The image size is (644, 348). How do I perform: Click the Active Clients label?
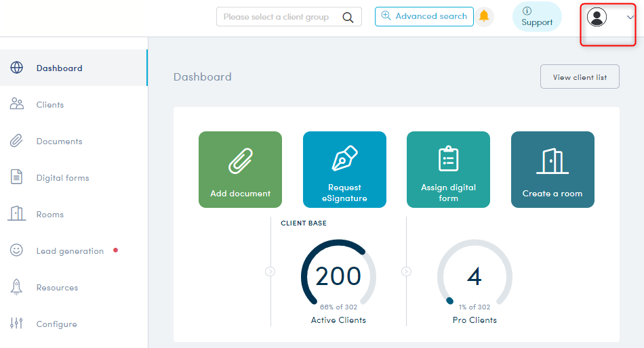[x=338, y=320]
